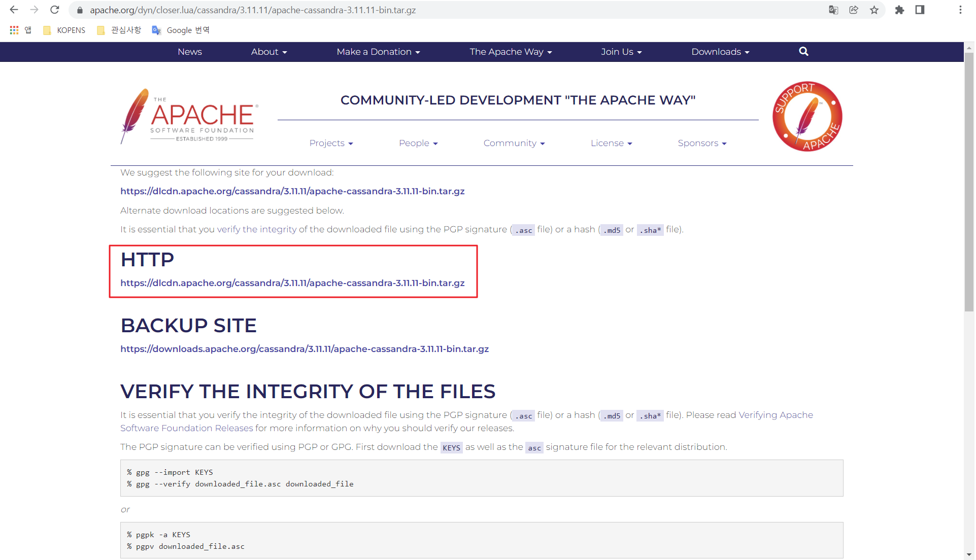Screen dimensions: 976x560
Task: Open Google 번역 bookmark
Action: (181, 30)
